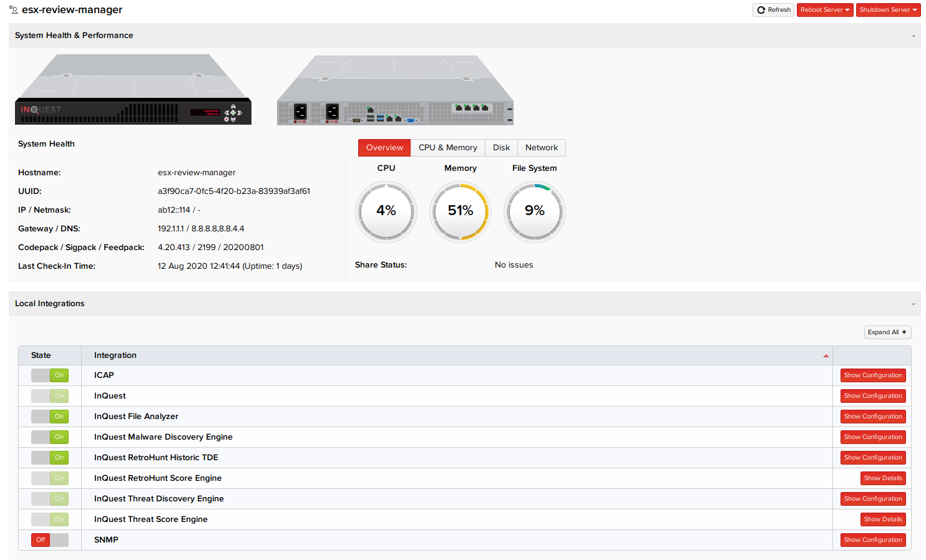Show Configuration for InQuest Threat Discovery Engine
Viewport: 926px width, 560px height.
(873, 499)
